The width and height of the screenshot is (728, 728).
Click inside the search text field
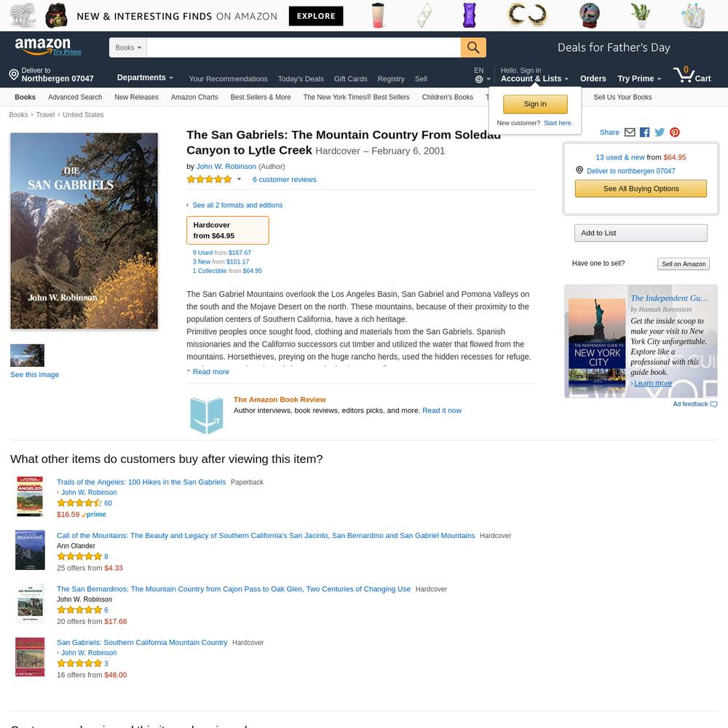pyautogui.click(x=303, y=47)
